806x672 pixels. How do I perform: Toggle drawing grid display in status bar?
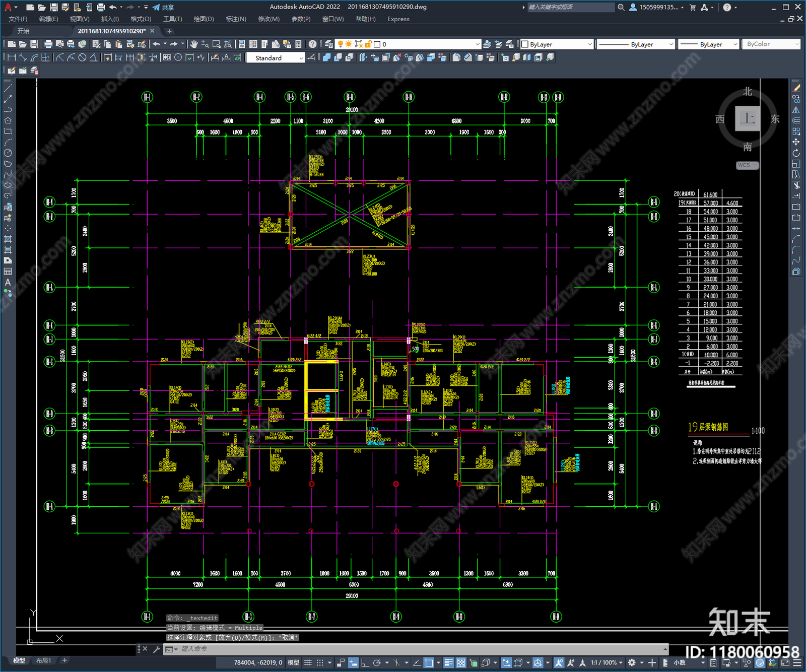pos(308,662)
